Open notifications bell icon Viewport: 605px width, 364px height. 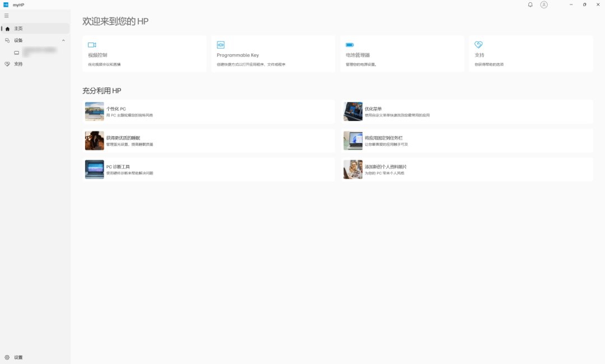click(x=530, y=4)
